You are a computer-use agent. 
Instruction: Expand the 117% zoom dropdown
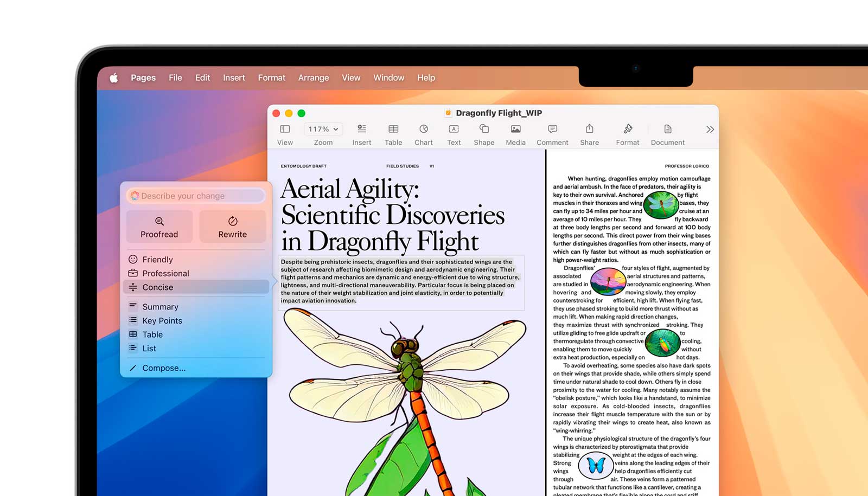click(x=323, y=129)
